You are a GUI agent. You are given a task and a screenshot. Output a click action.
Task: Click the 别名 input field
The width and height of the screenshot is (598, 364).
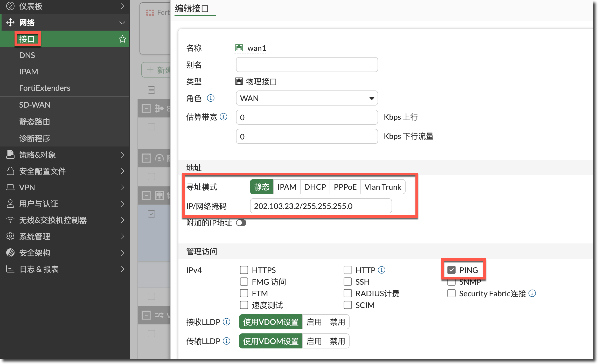[307, 65]
